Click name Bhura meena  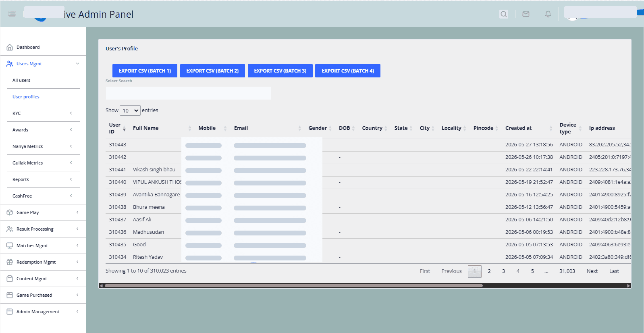(149, 207)
